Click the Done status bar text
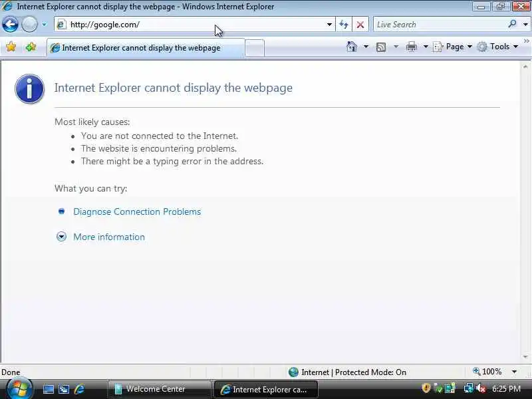 tap(11, 372)
